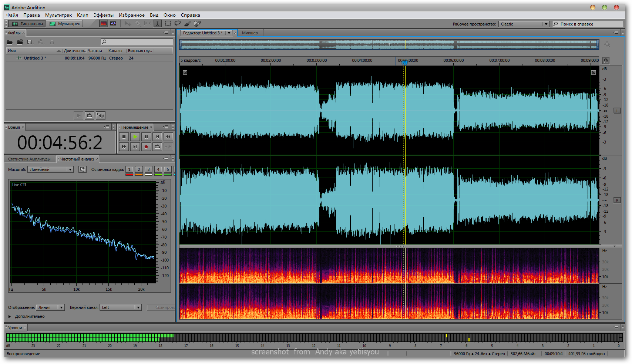This screenshot has width=632, height=364.
Task: Click the zoom icon beside the overview waveform
Action: click(x=607, y=44)
